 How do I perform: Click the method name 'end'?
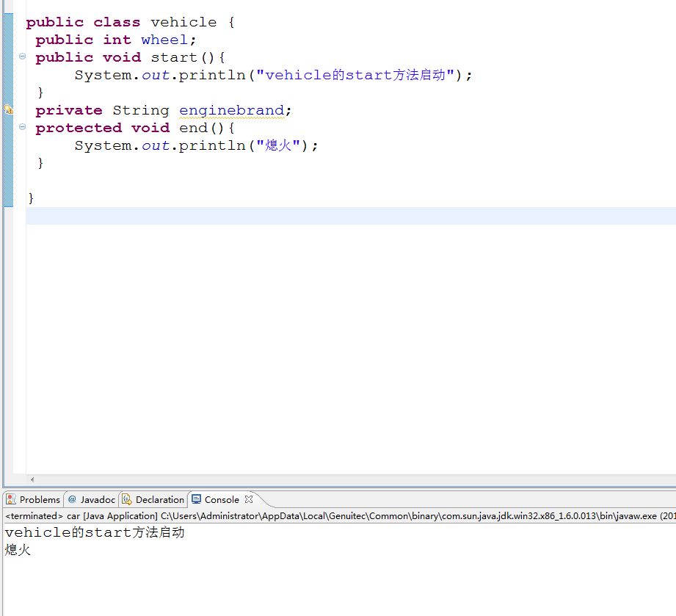[194, 128]
